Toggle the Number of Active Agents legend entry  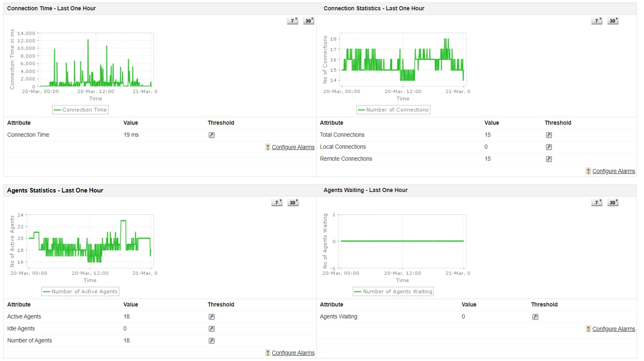80,291
